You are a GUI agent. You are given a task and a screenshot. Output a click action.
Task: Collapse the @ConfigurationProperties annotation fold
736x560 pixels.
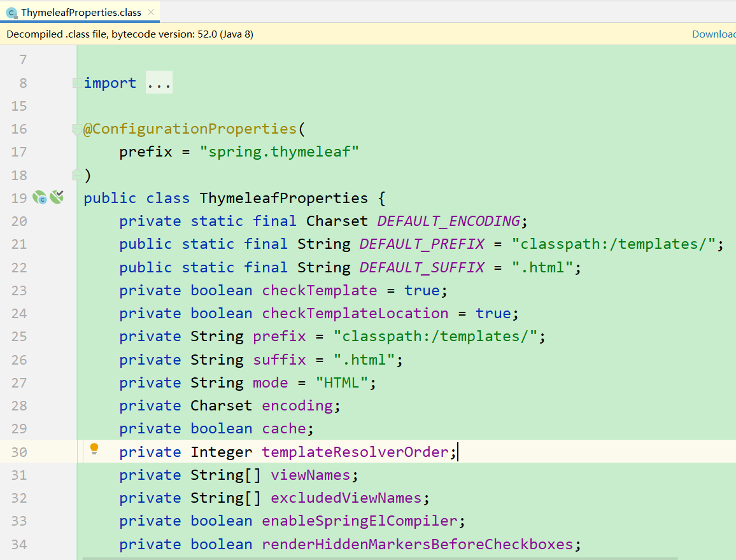click(76, 129)
